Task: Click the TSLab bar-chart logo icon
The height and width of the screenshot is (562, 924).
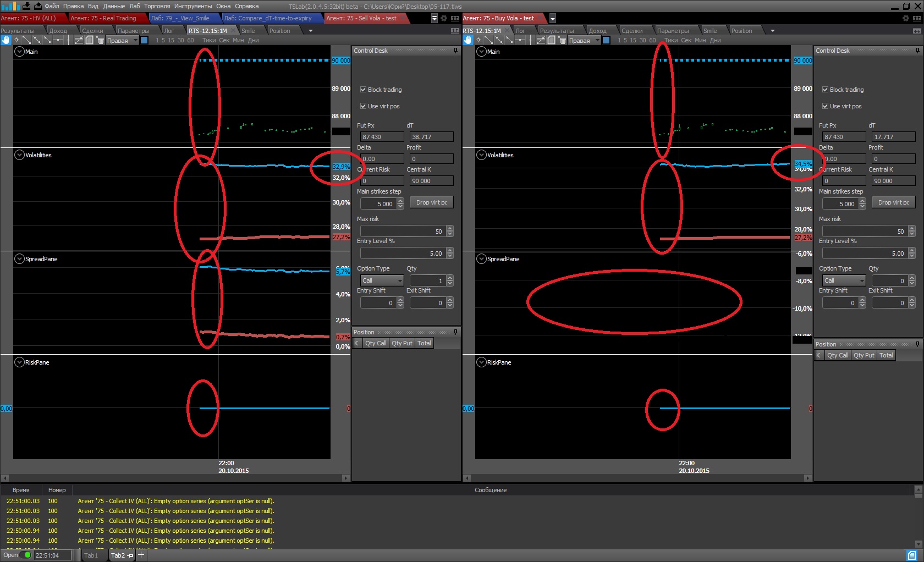Action: [x=10, y=6]
